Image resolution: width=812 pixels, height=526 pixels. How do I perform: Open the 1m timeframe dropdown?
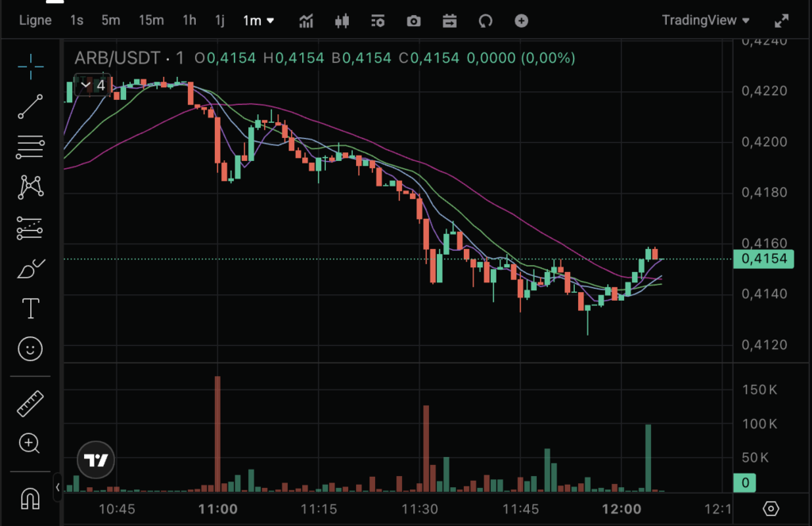coord(259,21)
